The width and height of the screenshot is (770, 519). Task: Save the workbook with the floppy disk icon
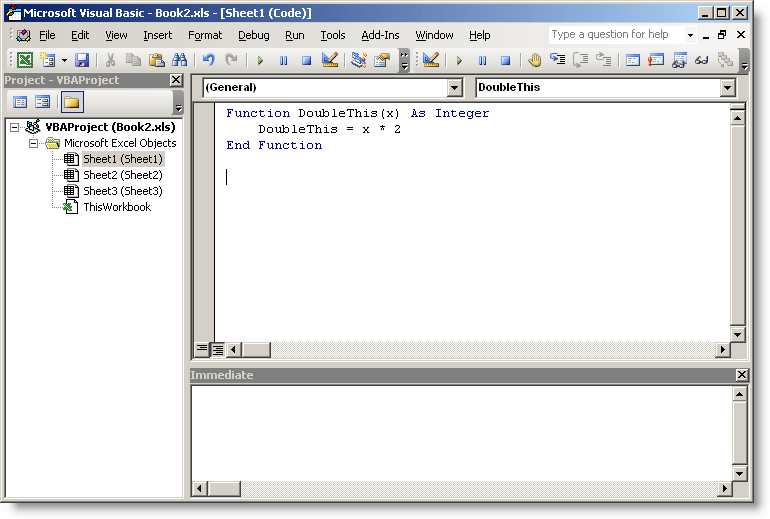tap(82, 60)
